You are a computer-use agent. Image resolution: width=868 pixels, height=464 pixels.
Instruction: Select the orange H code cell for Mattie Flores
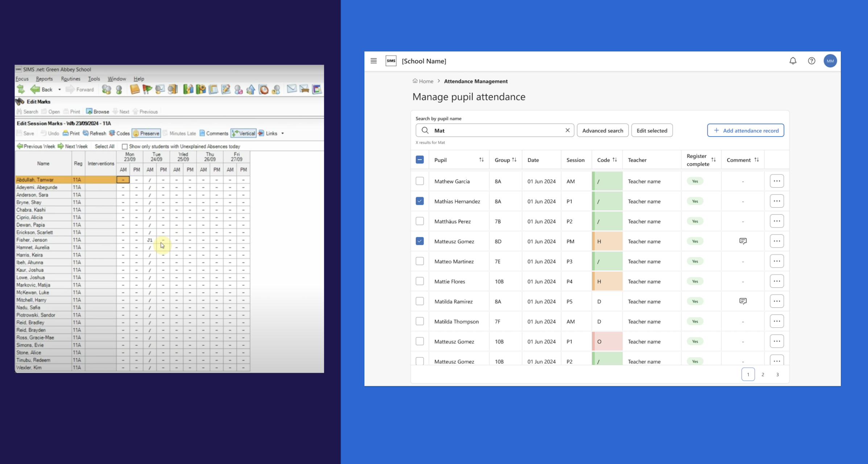[607, 281]
